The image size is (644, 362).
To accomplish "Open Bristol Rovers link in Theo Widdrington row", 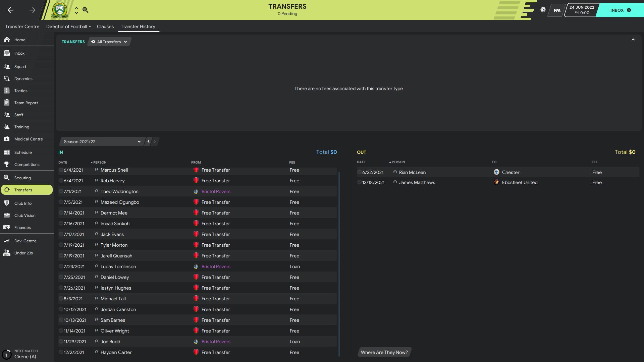I will pyautogui.click(x=216, y=191).
